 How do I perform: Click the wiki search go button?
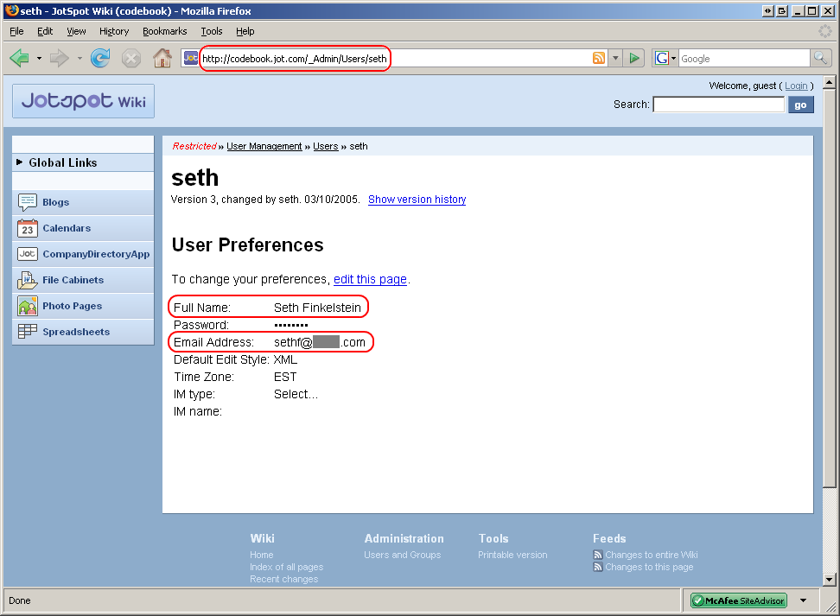pyautogui.click(x=801, y=105)
